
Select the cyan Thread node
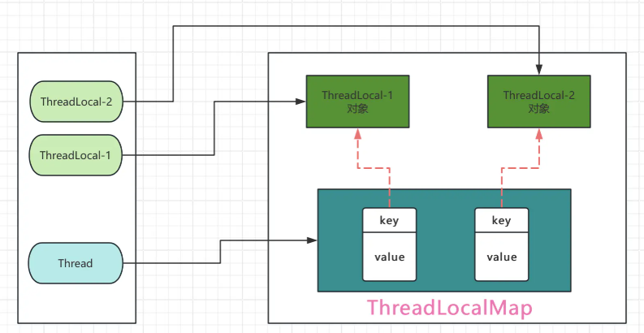coord(76,263)
